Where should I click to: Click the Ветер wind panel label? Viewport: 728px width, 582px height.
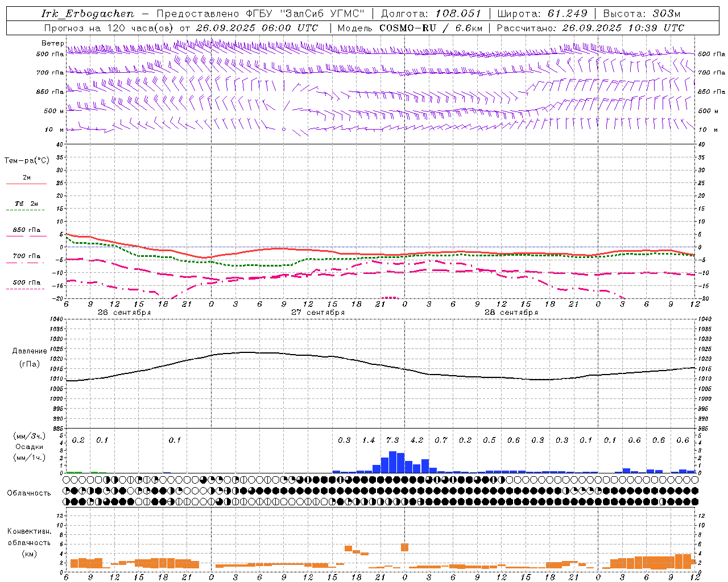[x=52, y=44]
